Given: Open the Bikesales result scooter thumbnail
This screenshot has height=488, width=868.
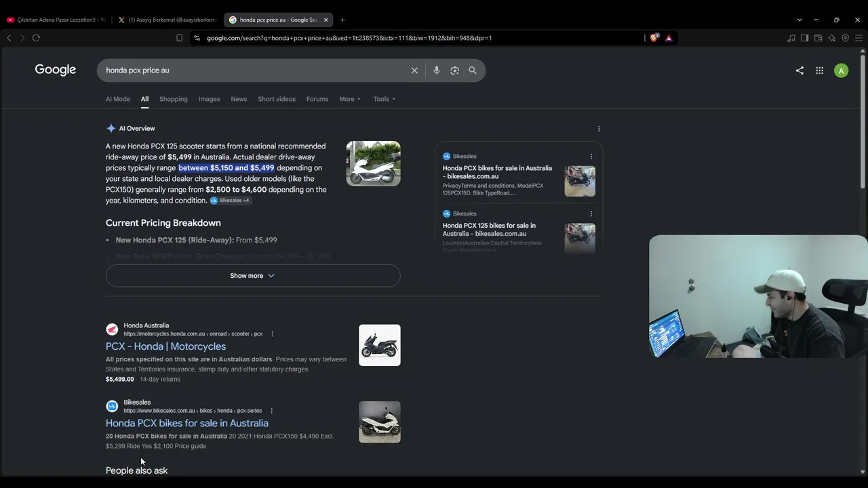Looking at the screenshot, I should [x=380, y=422].
